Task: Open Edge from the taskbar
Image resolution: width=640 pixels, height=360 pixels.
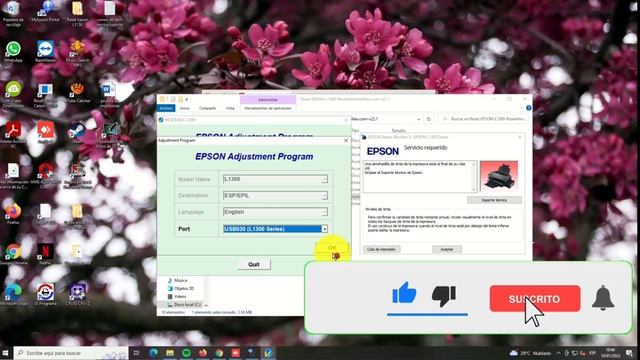Action: pos(154,353)
